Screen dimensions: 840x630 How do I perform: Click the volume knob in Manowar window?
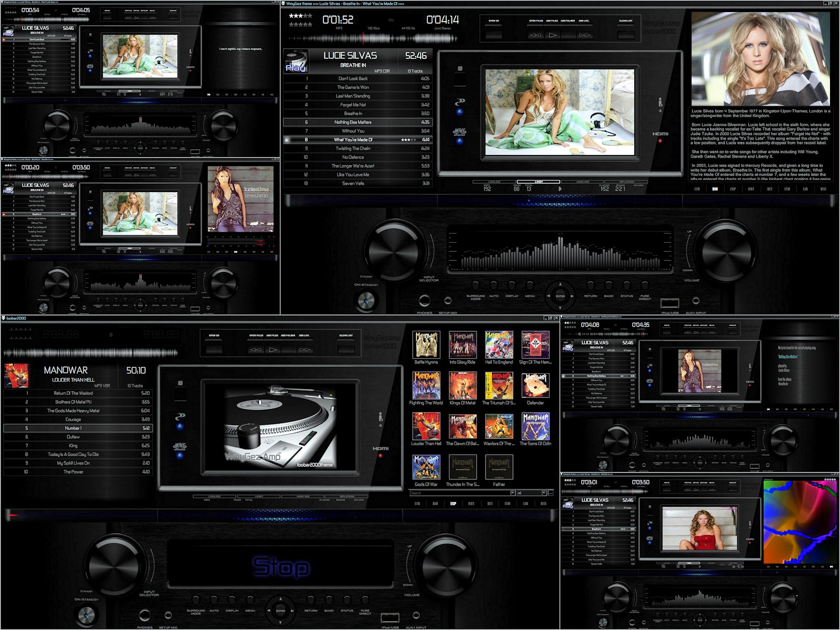(x=446, y=565)
